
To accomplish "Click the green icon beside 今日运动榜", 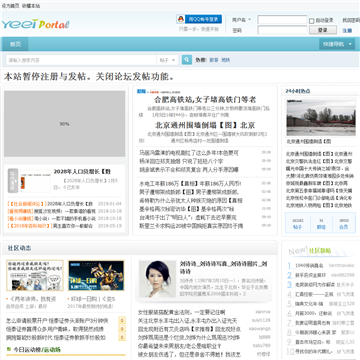I will (9, 350).
